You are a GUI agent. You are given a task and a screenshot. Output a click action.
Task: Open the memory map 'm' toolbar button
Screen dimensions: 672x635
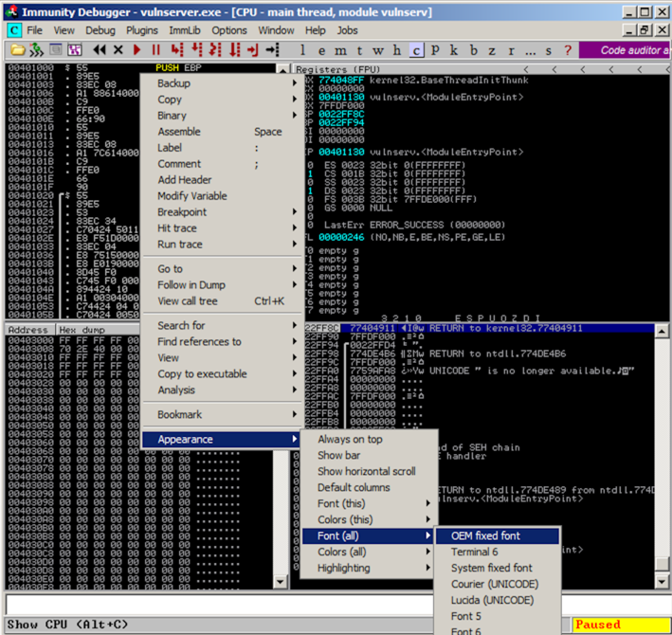coord(341,49)
